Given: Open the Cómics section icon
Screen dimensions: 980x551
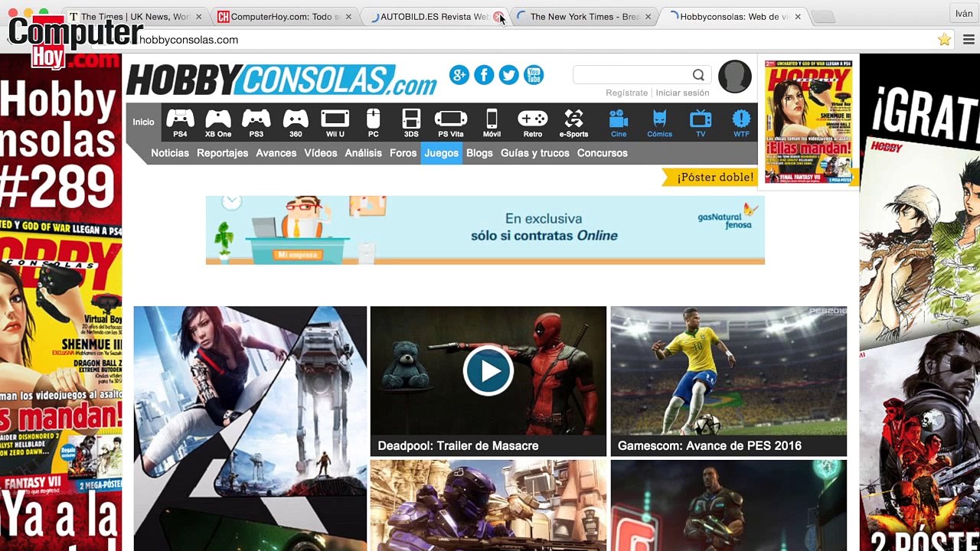Looking at the screenshot, I should tap(659, 122).
